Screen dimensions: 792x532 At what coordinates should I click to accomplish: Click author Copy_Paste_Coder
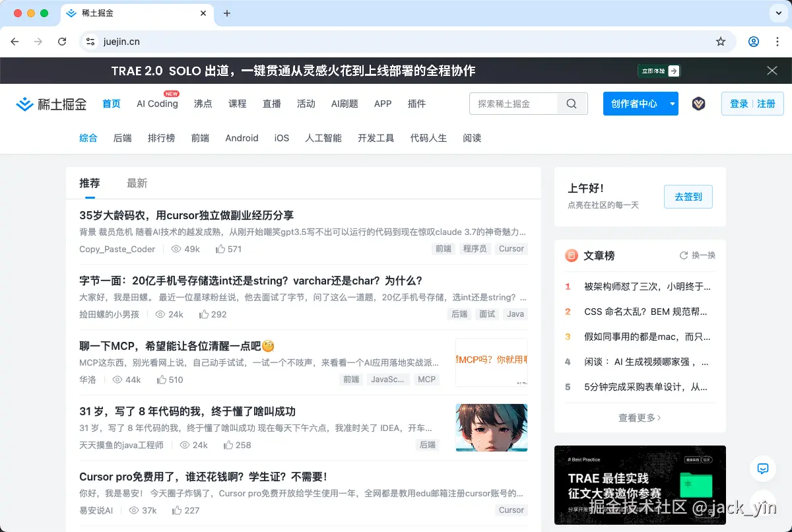pos(117,249)
